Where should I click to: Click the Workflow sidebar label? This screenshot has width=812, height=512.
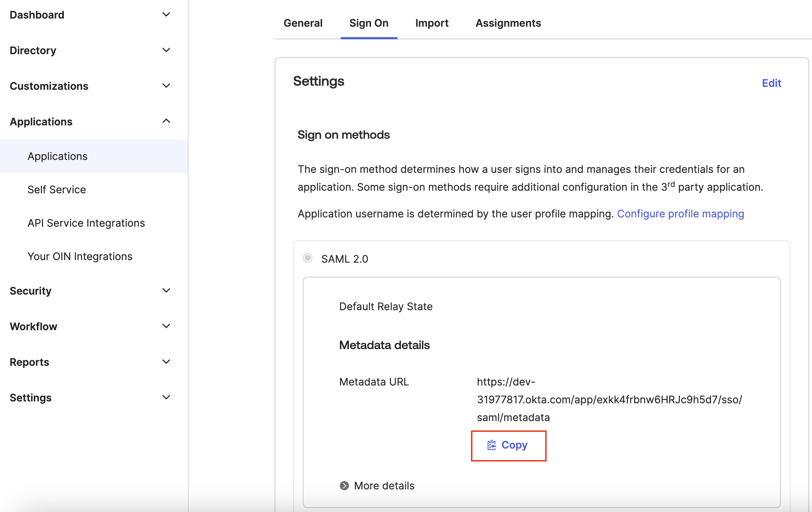click(33, 326)
